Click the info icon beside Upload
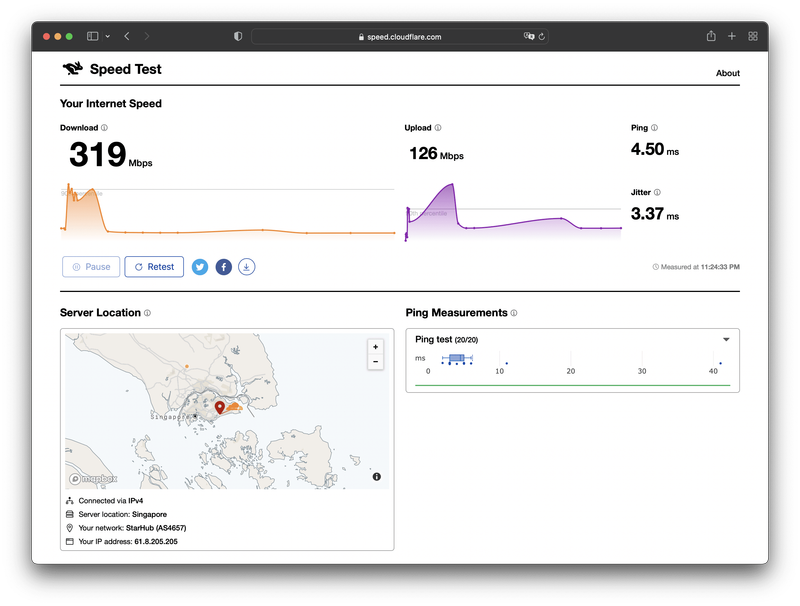Screen dimensions: 800x606 [x=438, y=128]
